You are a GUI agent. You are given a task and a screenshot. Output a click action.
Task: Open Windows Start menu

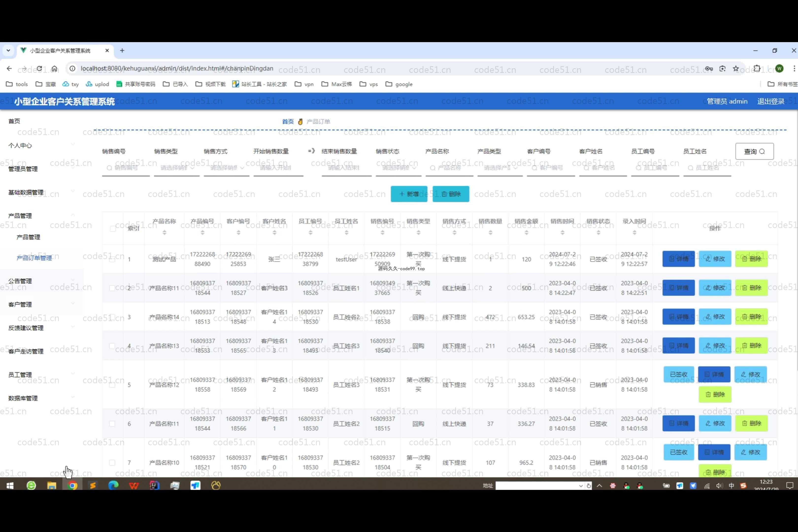10,486
